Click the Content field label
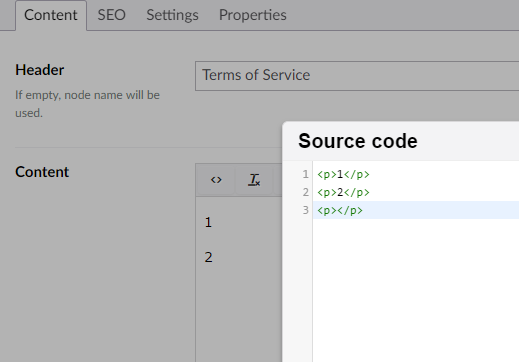The width and height of the screenshot is (519, 362). pos(42,172)
